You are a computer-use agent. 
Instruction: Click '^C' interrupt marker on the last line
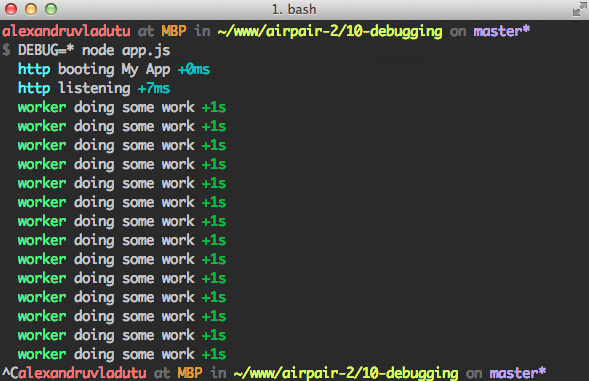[10, 373]
